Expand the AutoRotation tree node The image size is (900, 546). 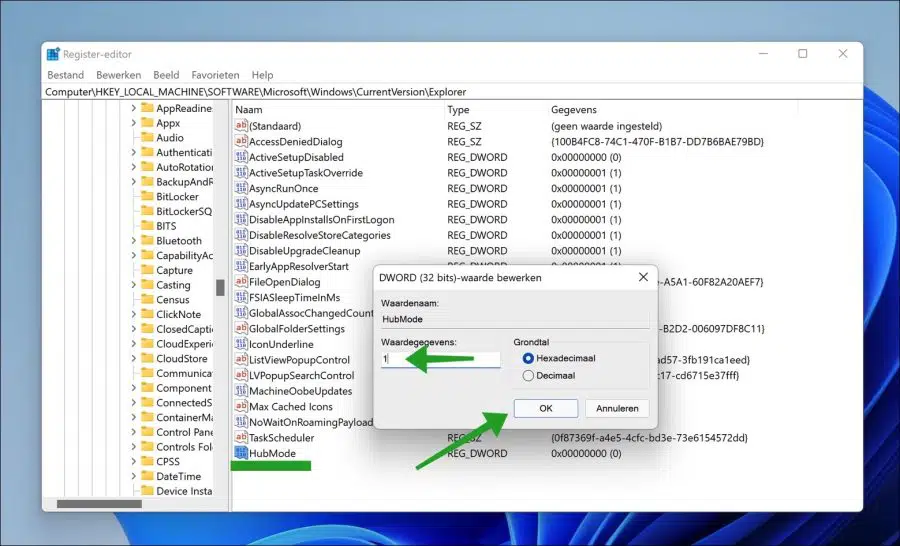(134, 167)
